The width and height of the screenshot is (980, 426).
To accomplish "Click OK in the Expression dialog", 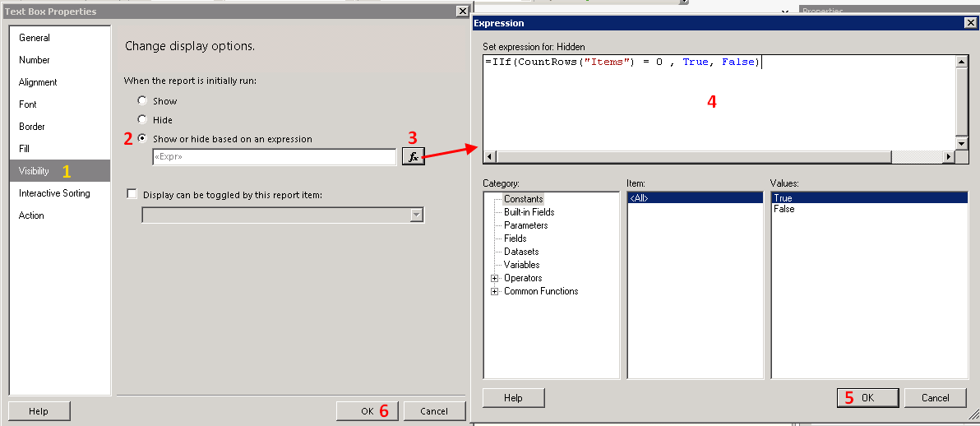I will pyautogui.click(x=867, y=398).
